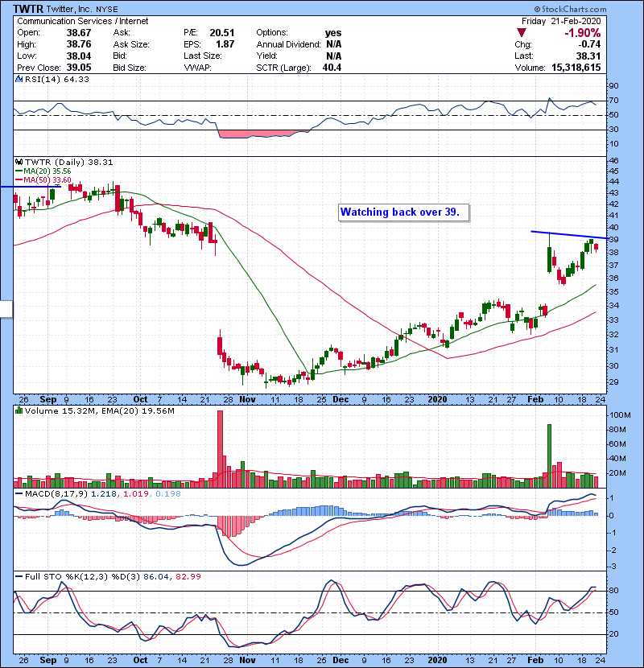Click the P/E value 20.51
Screen dimensions: 644x668
(222, 33)
